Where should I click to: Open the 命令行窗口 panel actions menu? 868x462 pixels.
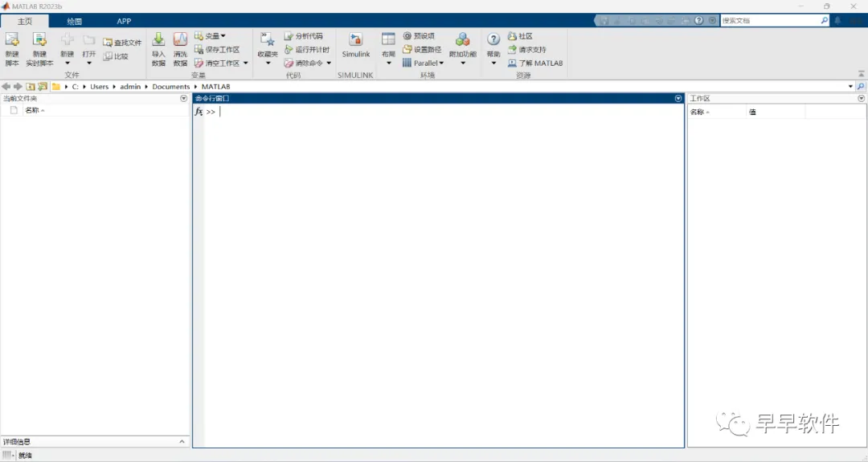(x=678, y=99)
